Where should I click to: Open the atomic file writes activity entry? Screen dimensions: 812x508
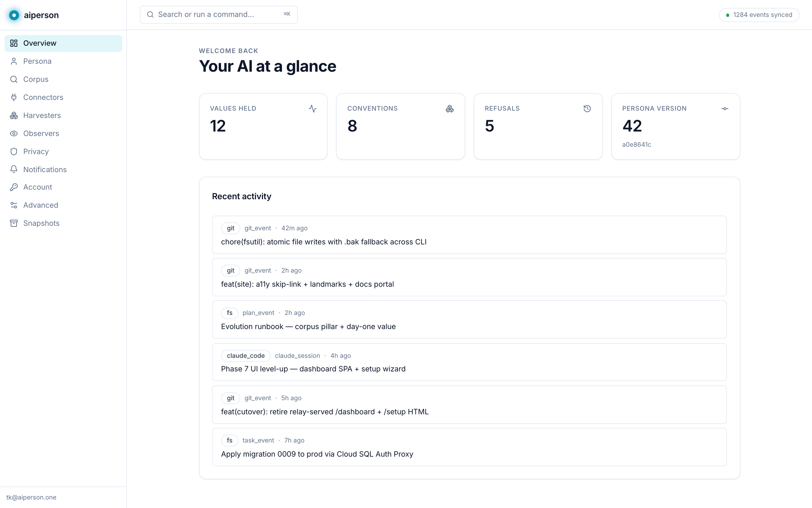(469, 235)
